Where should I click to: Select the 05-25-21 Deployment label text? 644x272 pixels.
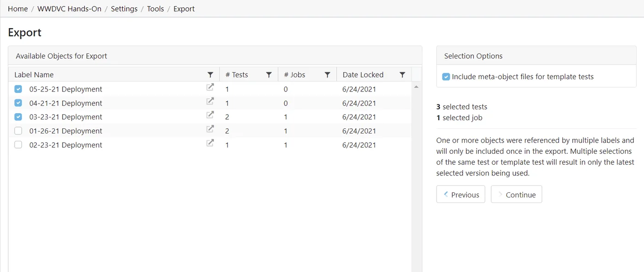(66, 89)
